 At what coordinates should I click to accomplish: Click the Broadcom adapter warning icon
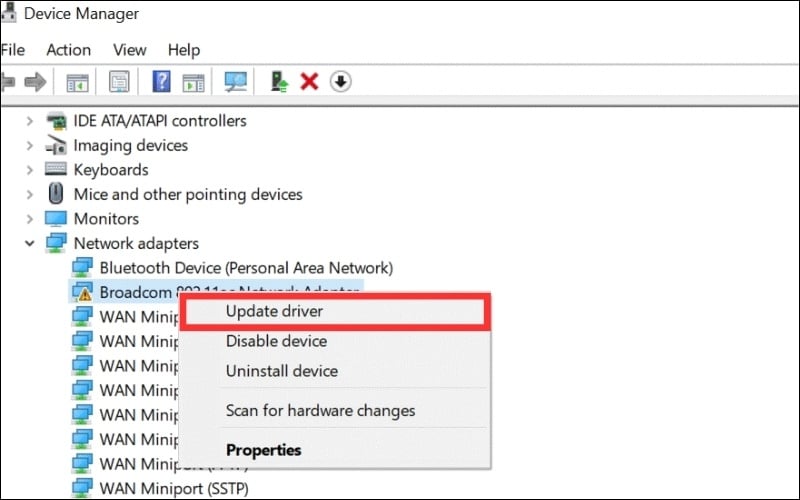coord(82,292)
